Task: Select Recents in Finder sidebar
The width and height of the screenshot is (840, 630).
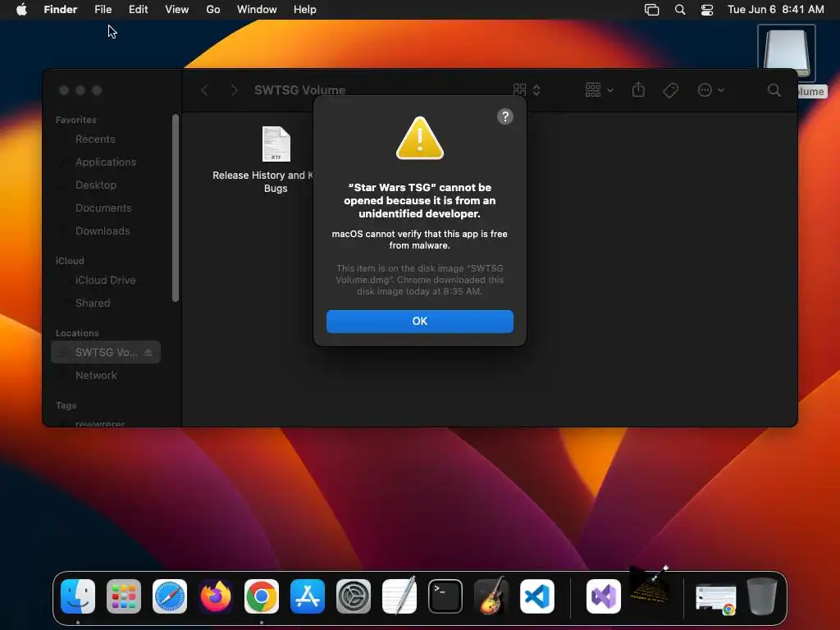Action: [x=95, y=139]
